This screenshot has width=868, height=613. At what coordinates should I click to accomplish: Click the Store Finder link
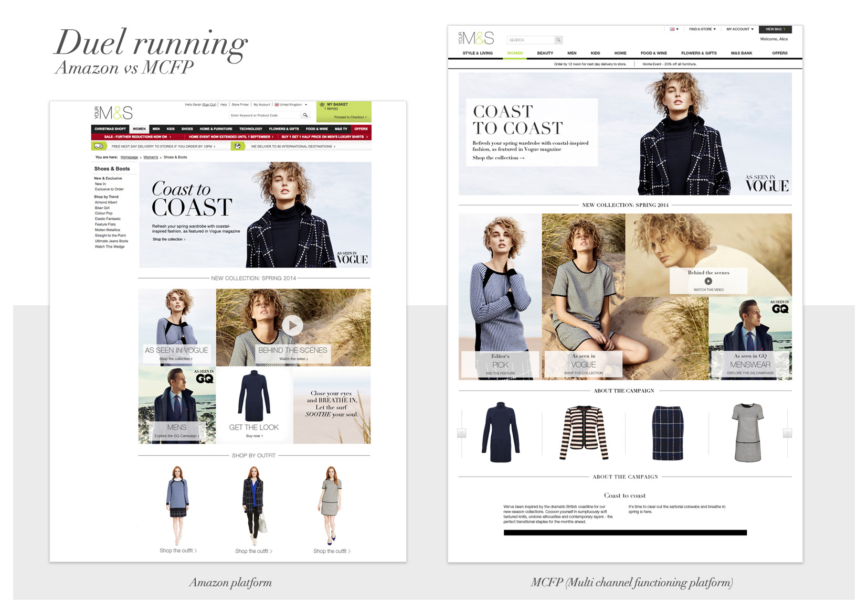(x=240, y=105)
